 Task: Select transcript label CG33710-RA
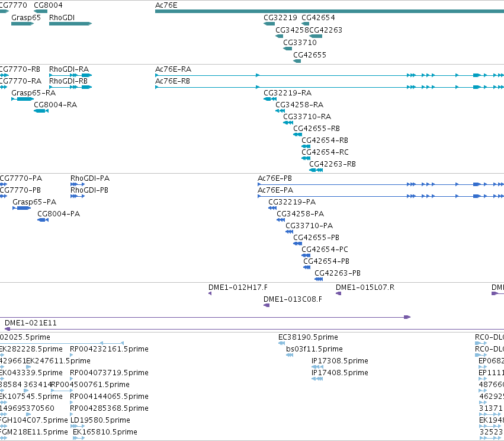click(307, 117)
